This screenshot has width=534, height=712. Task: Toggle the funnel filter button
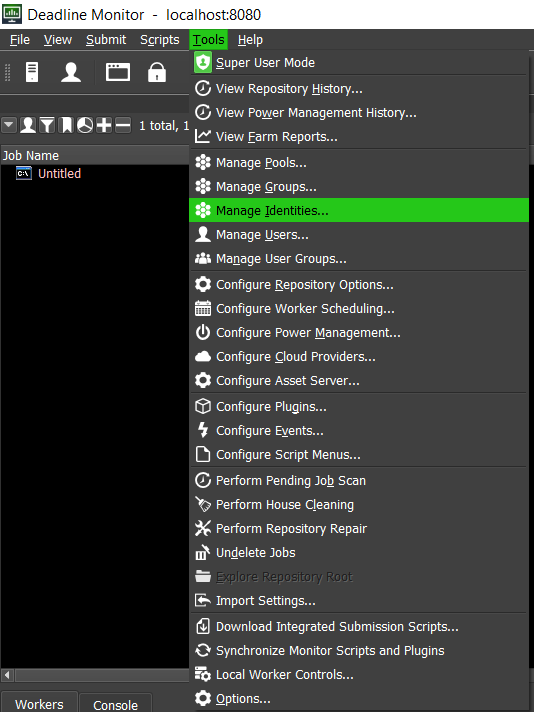pos(47,125)
